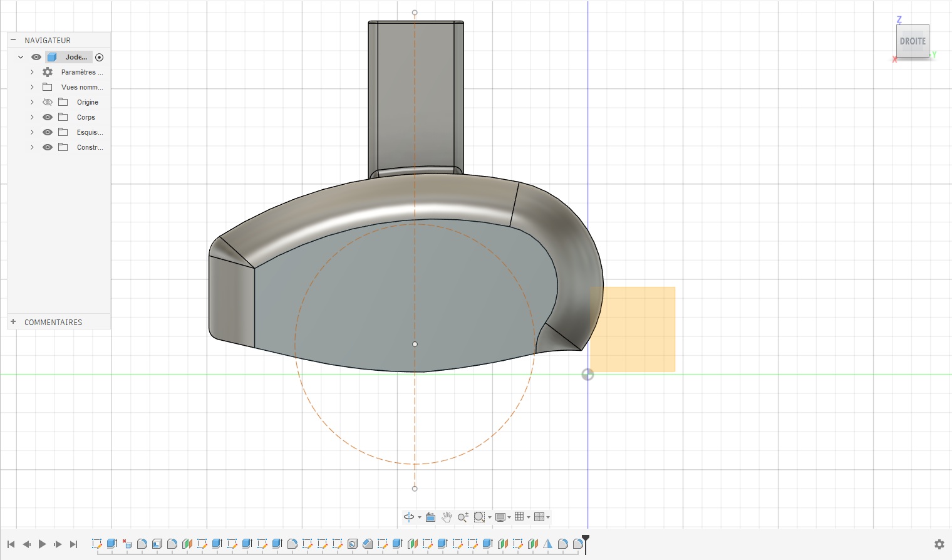
Task: Select the Zoom magnifier tool
Action: pos(463,517)
